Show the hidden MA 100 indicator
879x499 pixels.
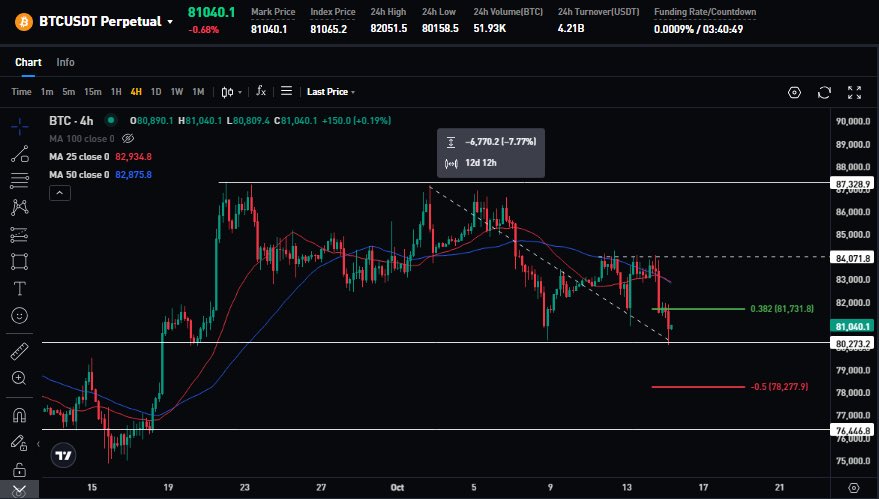click(128, 138)
